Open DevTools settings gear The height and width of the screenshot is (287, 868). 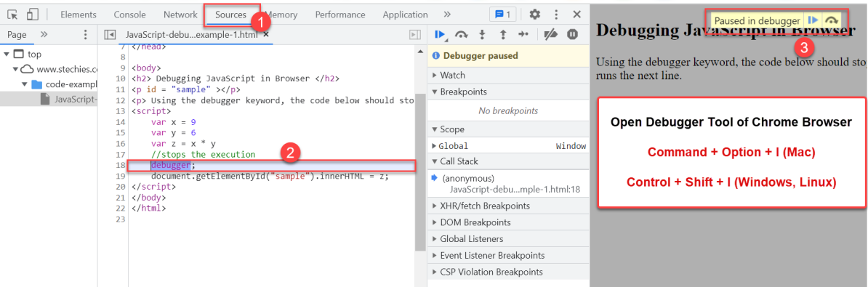tap(535, 15)
